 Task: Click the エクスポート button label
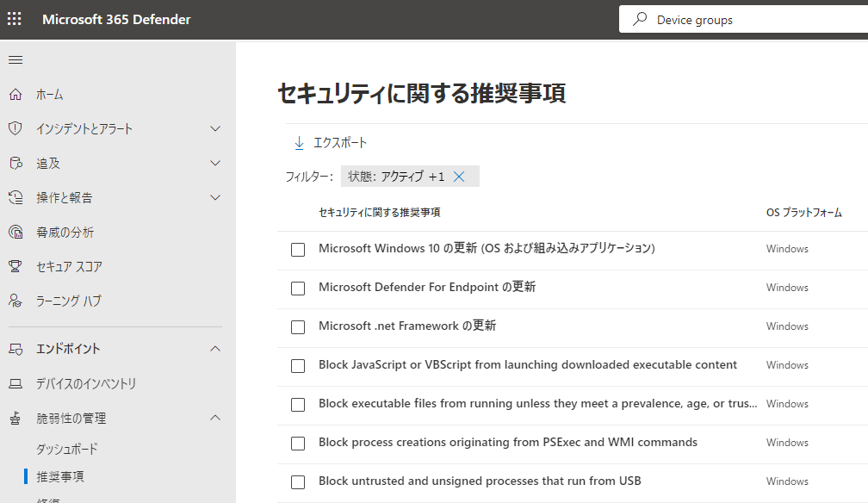pyautogui.click(x=340, y=143)
